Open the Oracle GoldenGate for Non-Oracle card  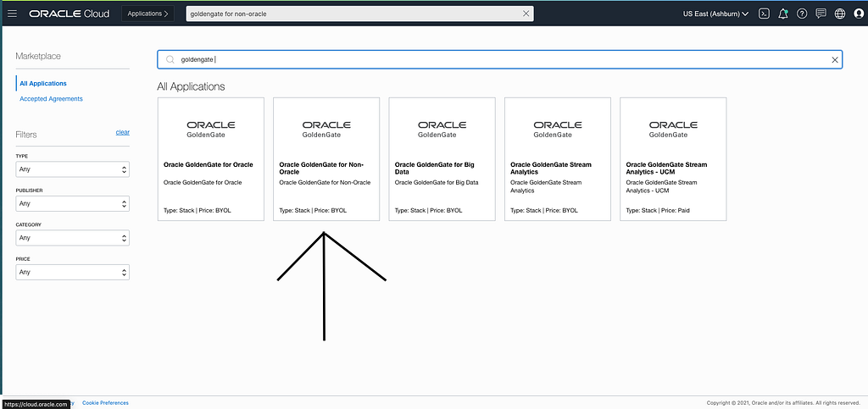point(326,159)
